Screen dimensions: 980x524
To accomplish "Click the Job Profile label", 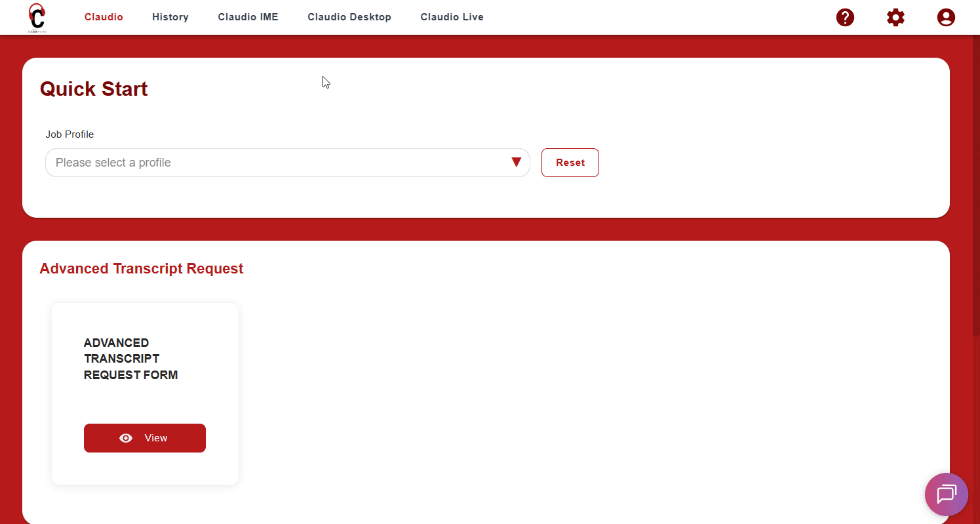I will pyautogui.click(x=69, y=134).
